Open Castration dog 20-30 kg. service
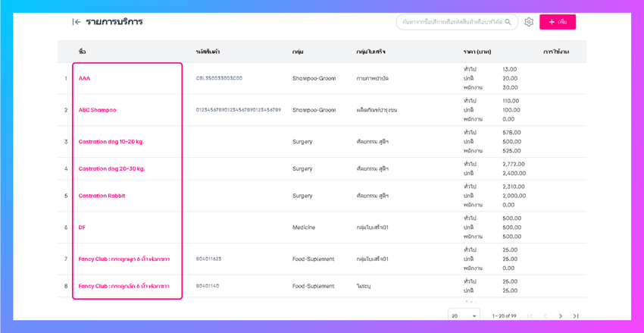644x333 pixels. [x=111, y=168]
